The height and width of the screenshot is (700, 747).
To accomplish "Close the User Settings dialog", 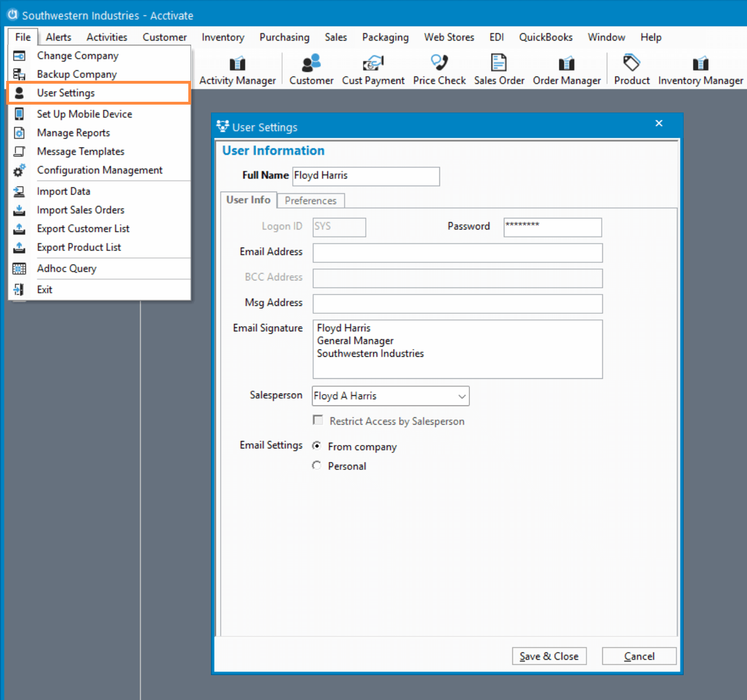I will (659, 123).
